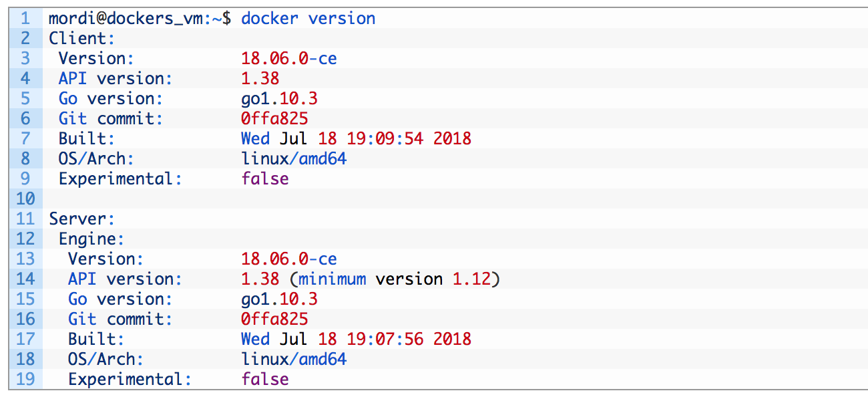Click the "Engine:" label text

(x=91, y=239)
